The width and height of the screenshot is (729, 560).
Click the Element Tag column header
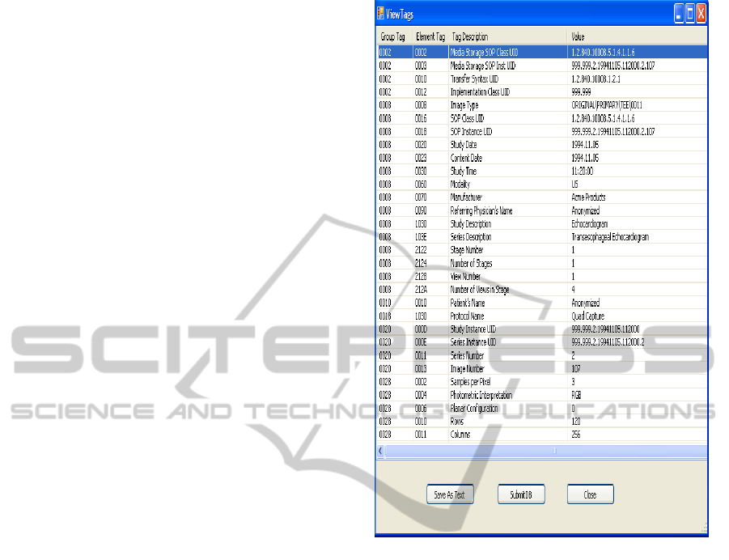click(430, 37)
